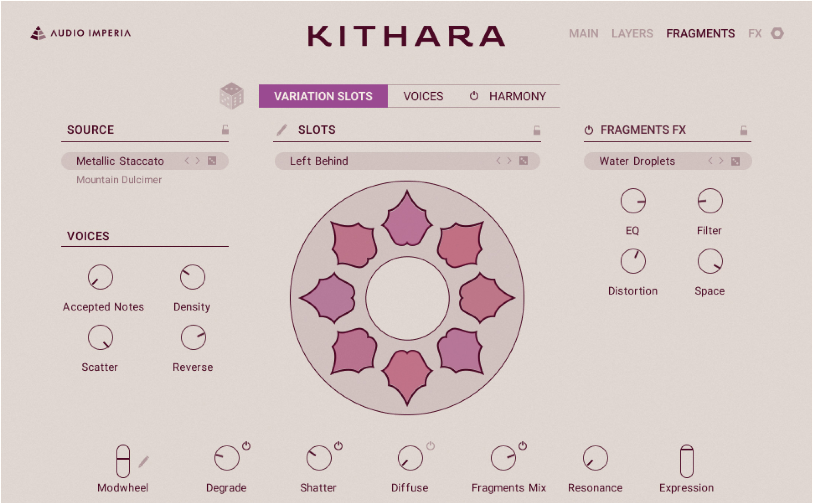Click the random dice on Water Droplets preset

coord(735,161)
